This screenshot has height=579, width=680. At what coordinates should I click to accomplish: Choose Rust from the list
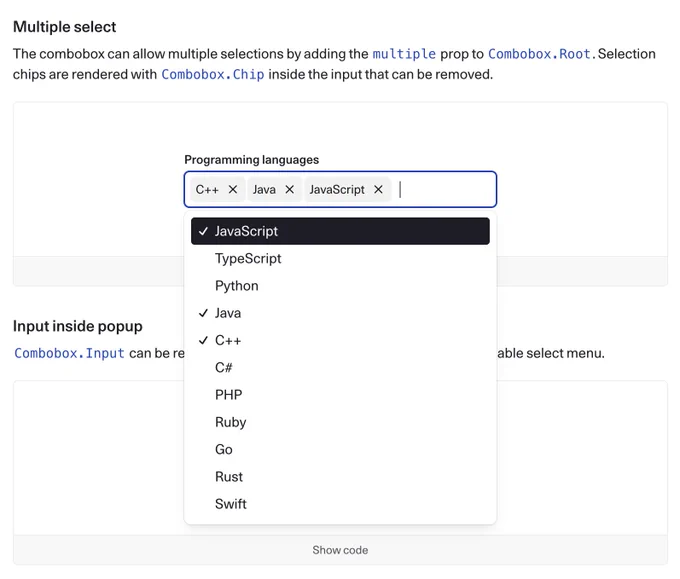pos(340,477)
